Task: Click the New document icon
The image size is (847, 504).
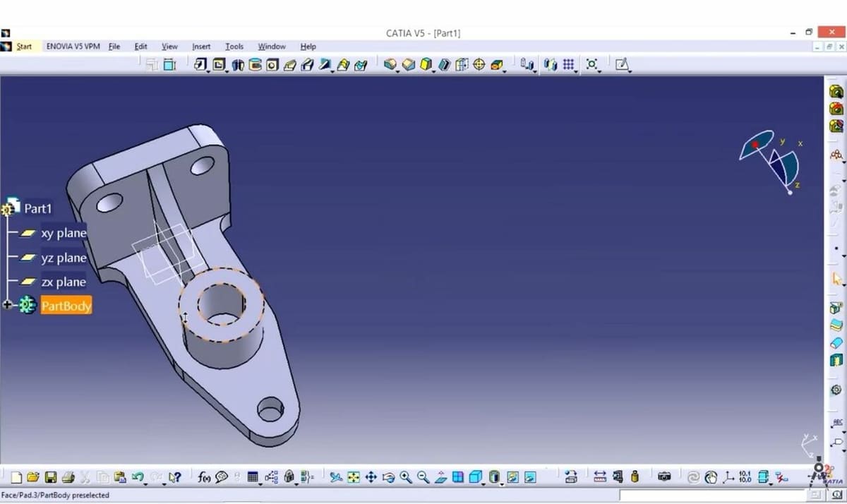Action: click(x=16, y=477)
